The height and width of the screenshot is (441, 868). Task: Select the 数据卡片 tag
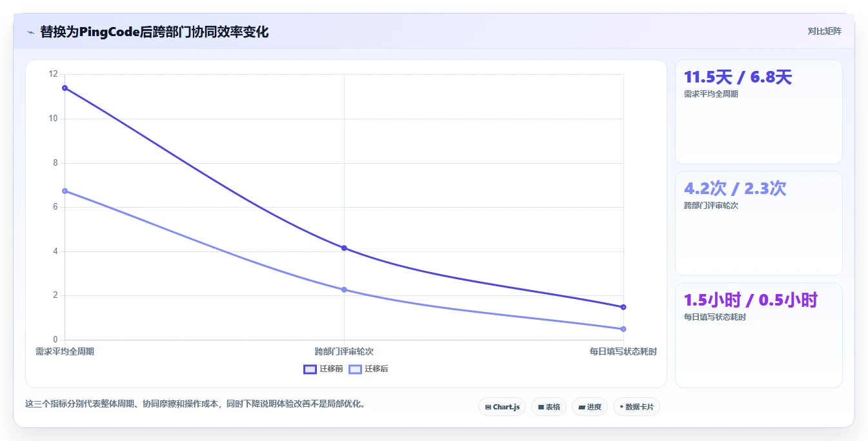point(636,407)
